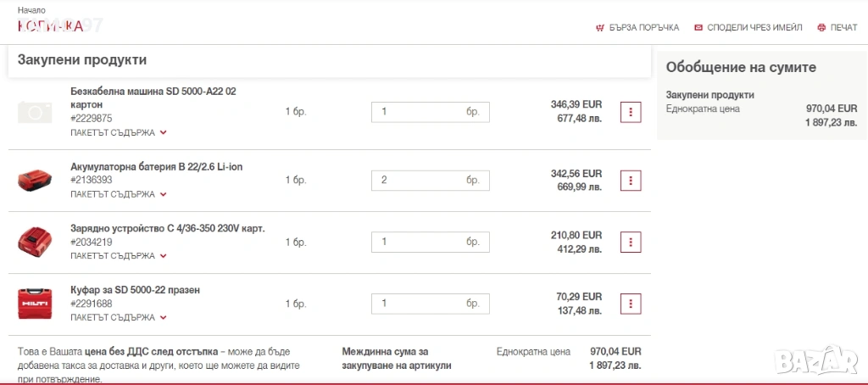Click the Начало breadcrumb link
868x385 pixels.
(31, 9)
